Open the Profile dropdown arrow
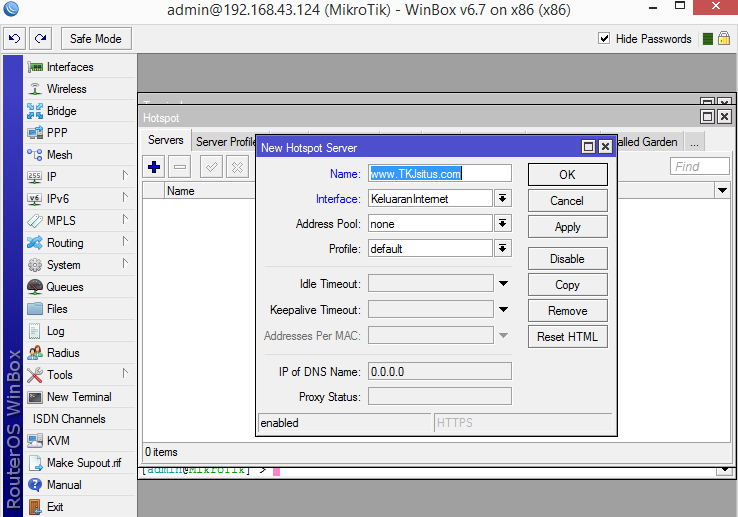 pos(503,249)
